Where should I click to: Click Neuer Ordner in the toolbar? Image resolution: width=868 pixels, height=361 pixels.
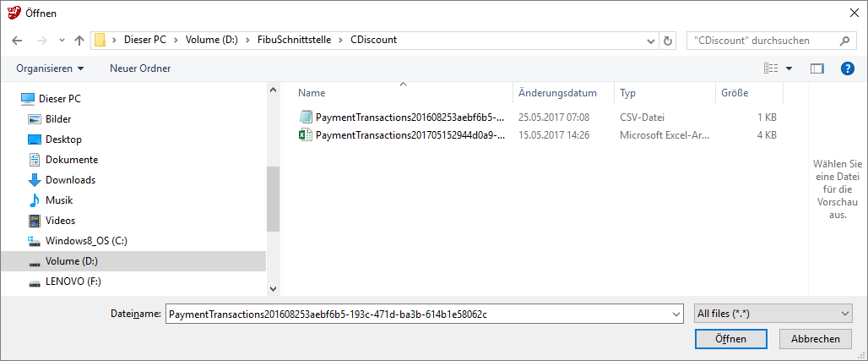point(140,68)
